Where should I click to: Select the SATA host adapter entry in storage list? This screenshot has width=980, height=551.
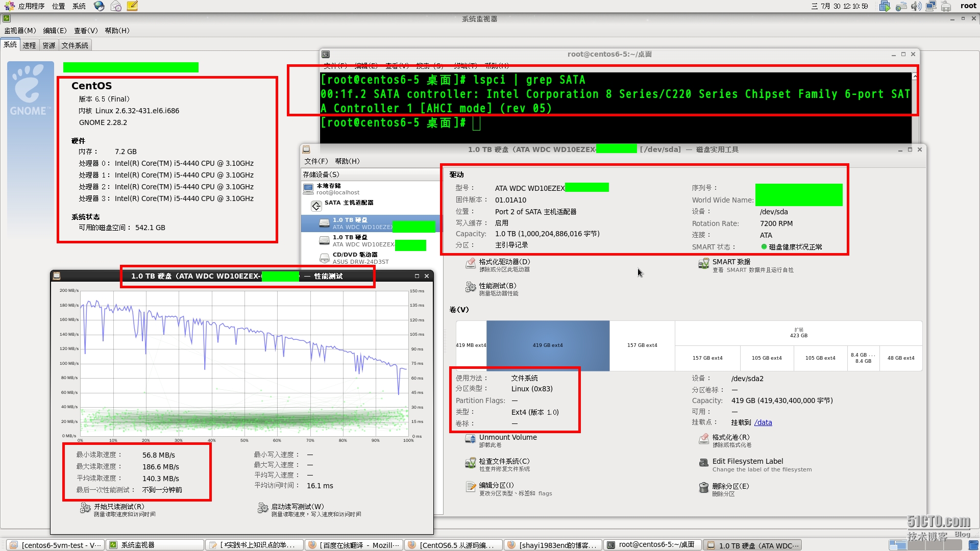coord(343,205)
